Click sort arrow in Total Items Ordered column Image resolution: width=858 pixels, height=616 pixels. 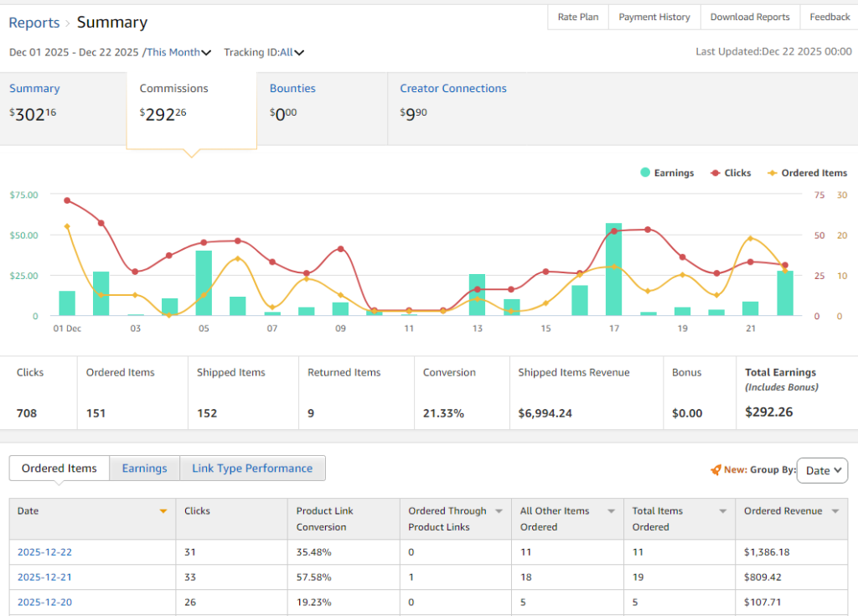(722, 511)
